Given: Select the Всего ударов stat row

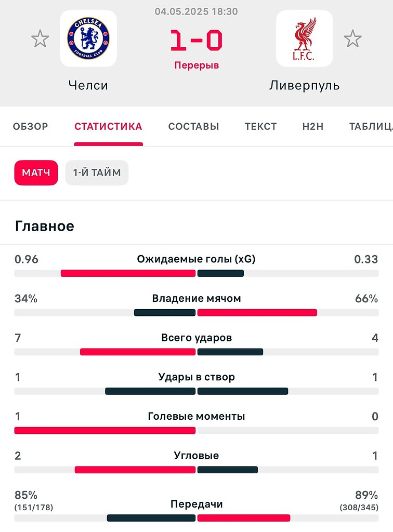Looking at the screenshot, I should point(197,344).
